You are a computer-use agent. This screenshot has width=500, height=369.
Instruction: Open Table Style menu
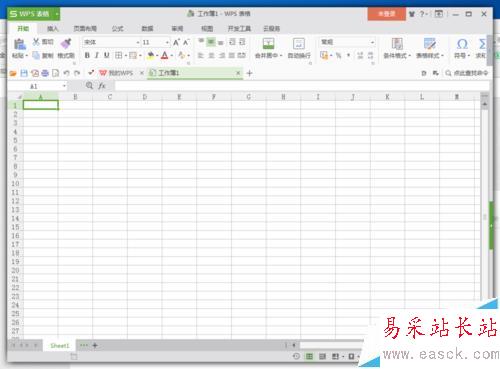coord(430,48)
